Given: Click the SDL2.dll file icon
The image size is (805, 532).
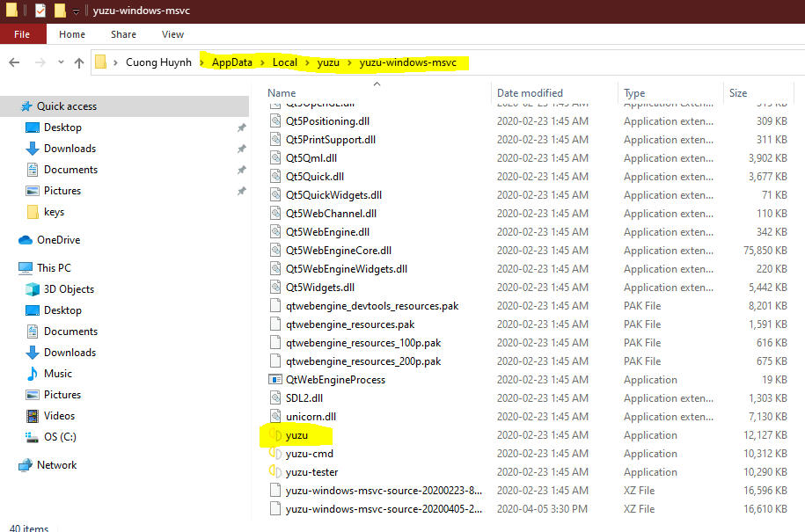Looking at the screenshot, I should pyautogui.click(x=275, y=398).
